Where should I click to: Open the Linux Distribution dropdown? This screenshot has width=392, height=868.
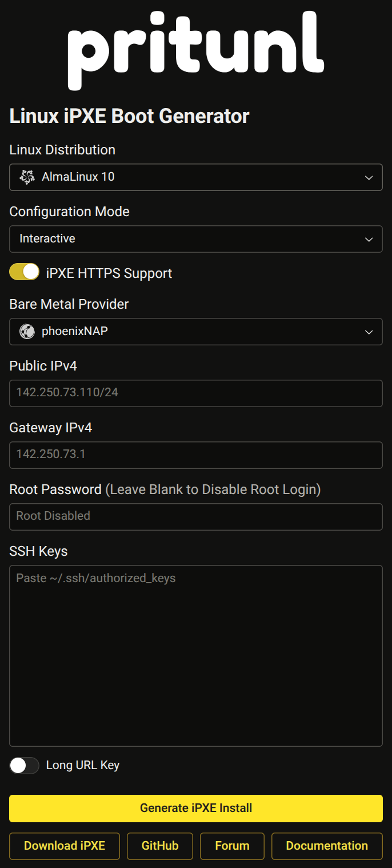coord(196,177)
